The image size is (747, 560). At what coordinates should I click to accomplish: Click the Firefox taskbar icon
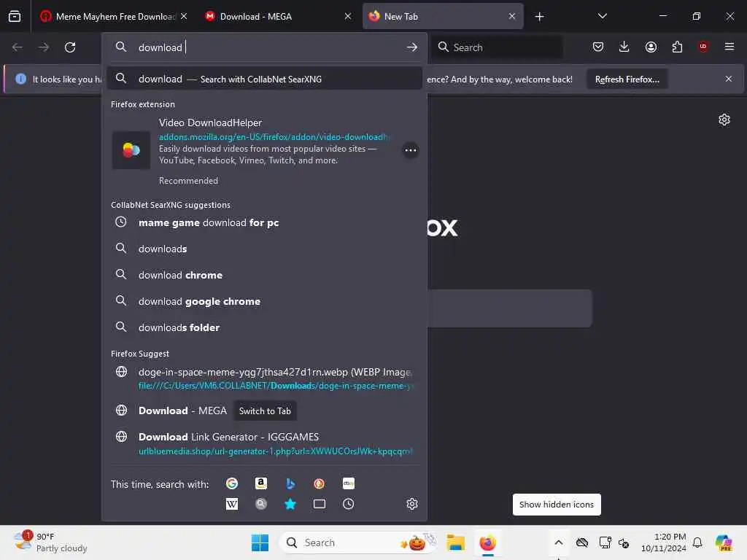[487, 542]
